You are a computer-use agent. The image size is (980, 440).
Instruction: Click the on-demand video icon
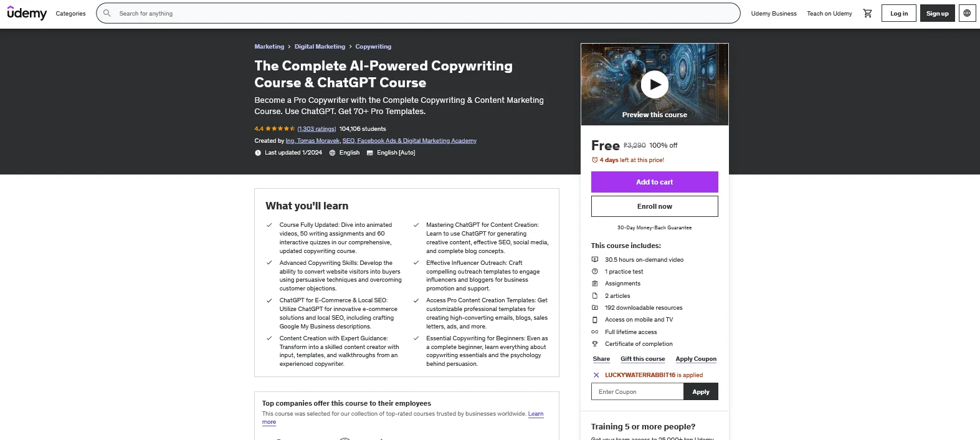click(x=595, y=259)
